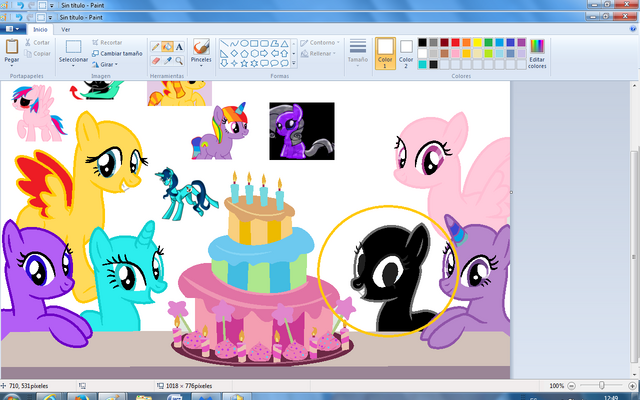This screenshot has height=400, width=640.
Task: Open the Paint application menu button
Action: (x=11, y=29)
